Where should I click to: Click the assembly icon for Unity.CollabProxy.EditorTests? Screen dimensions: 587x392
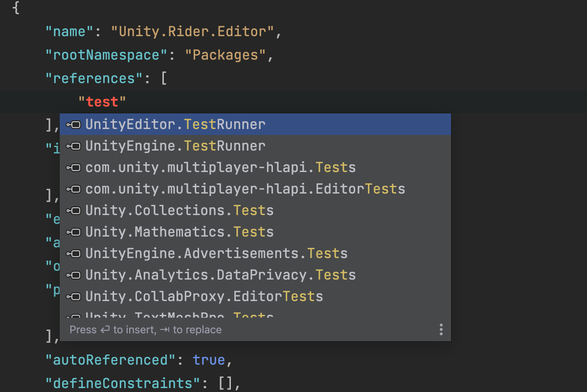(x=73, y=297)
